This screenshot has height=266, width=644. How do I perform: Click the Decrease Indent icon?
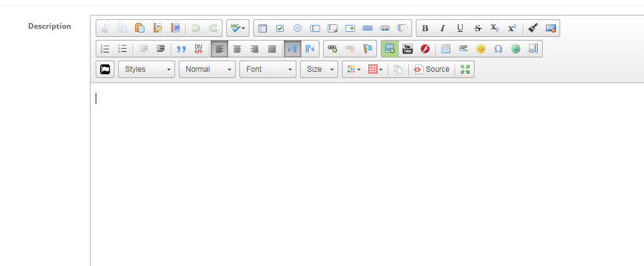143,49
